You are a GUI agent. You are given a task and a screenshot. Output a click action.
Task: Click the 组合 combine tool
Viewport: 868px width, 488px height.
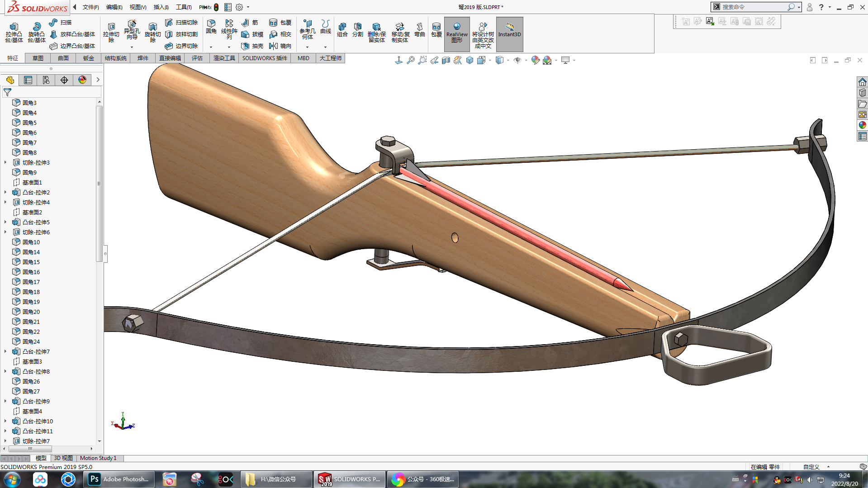click(x=342, y=30)
